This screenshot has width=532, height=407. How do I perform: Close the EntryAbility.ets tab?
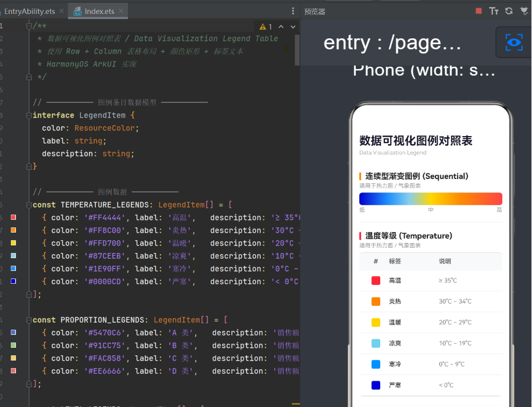[62, 11]
